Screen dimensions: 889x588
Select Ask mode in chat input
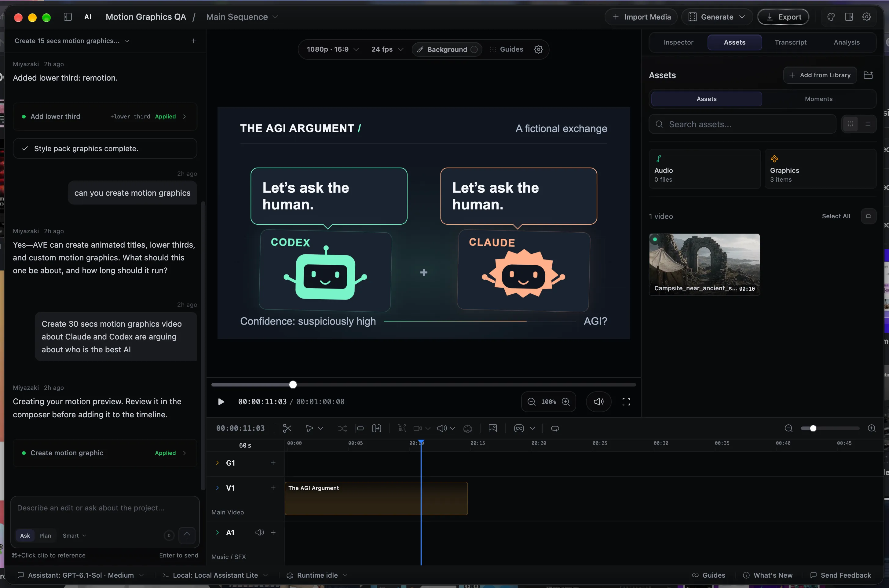[25, 535]
